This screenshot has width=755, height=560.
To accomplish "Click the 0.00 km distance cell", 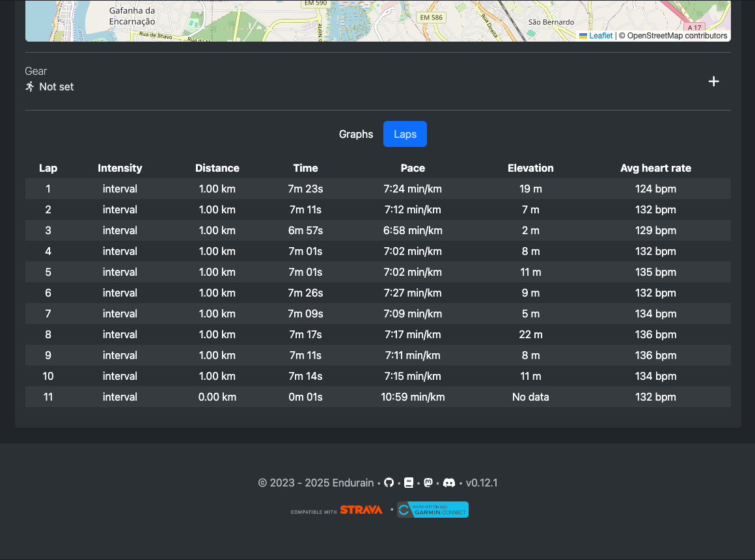I will click(x=217, y=397).
